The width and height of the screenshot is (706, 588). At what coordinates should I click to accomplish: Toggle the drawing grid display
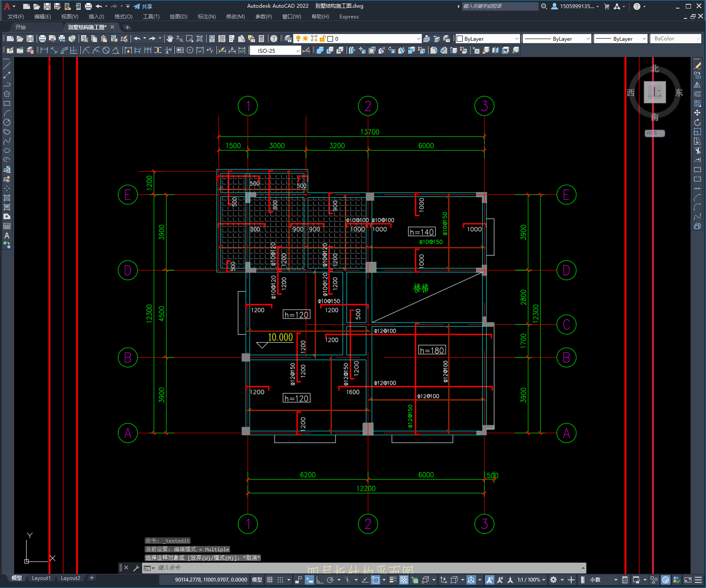tap(270, 580)
